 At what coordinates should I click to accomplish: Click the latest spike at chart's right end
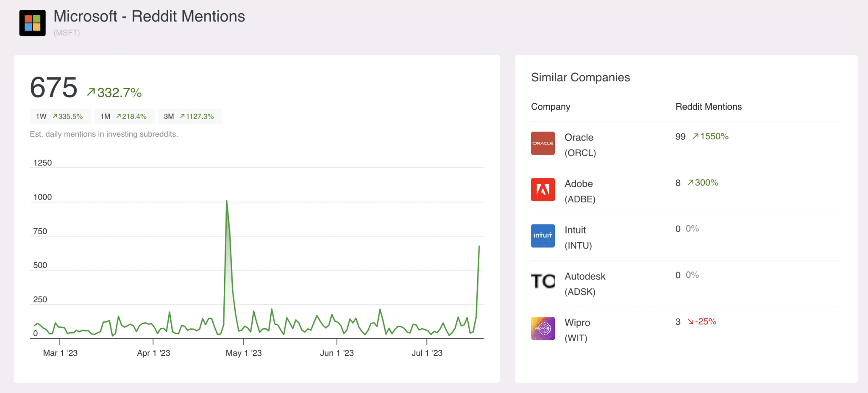tap(479, 246)
